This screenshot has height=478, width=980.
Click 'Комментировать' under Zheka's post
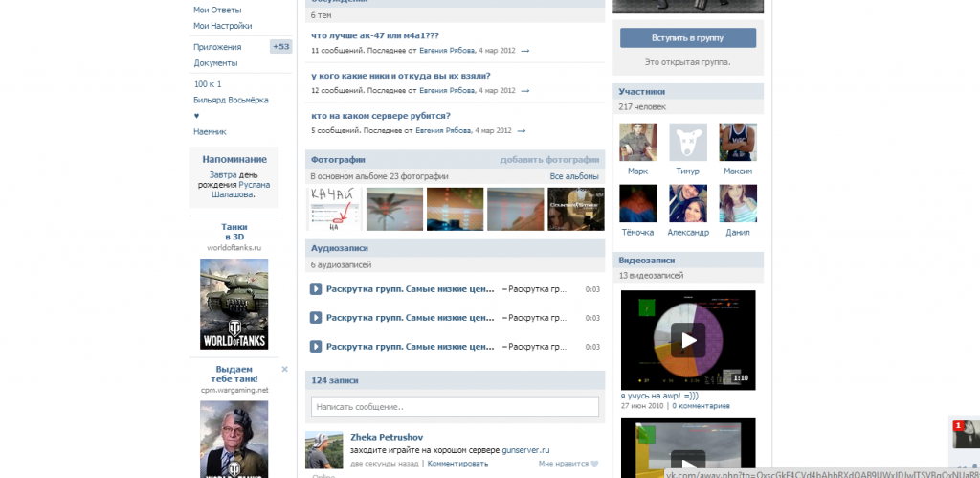pyautogui.click(x=457, y=464)
